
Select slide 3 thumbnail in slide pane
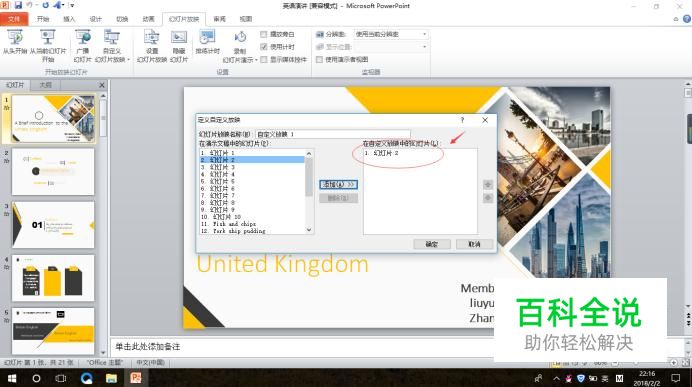(53, 225)
